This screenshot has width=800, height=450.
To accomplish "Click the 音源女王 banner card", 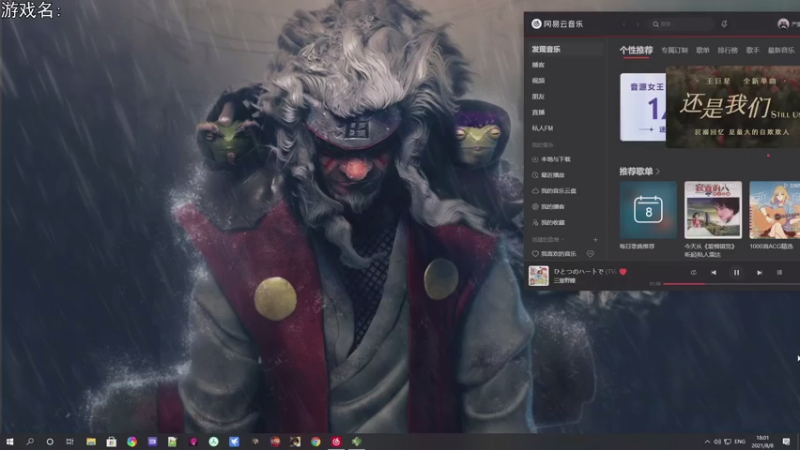I will [643, 107].
